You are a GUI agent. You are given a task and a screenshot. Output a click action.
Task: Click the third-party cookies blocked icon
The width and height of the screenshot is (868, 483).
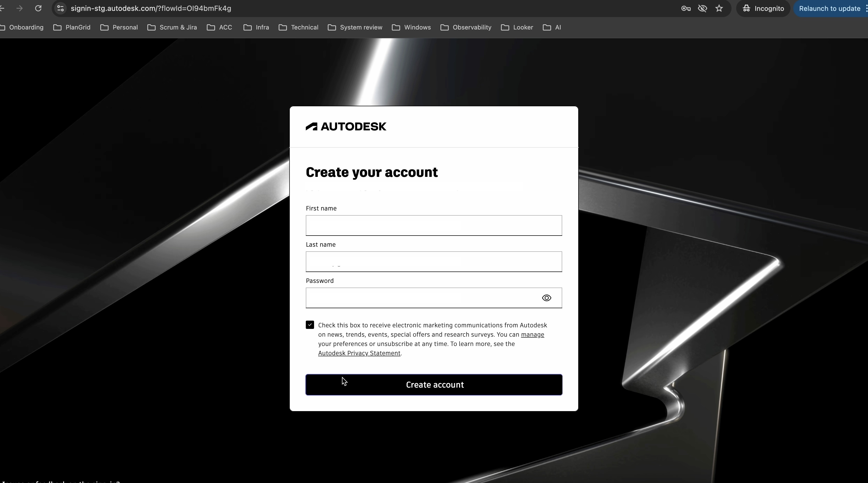click(702, 8)
